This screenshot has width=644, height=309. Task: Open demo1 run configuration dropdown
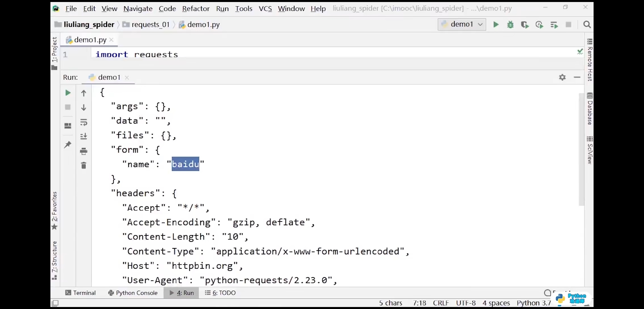tap(462, 24)
